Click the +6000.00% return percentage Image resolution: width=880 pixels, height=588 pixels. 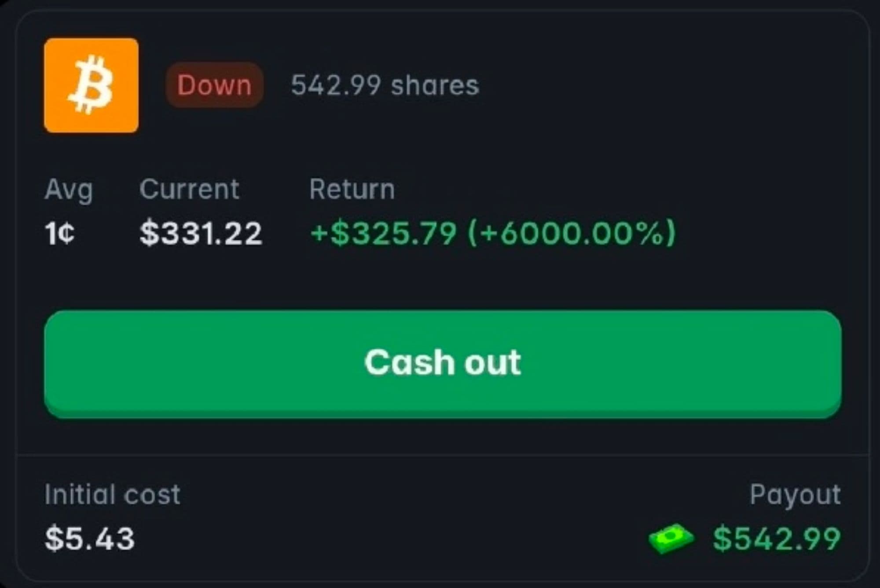(571, 233)
